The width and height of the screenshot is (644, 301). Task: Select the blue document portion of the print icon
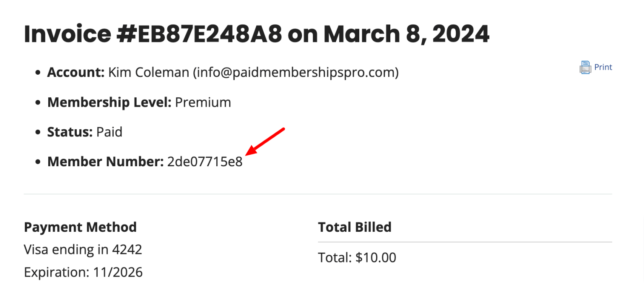(x=585, y=63)
